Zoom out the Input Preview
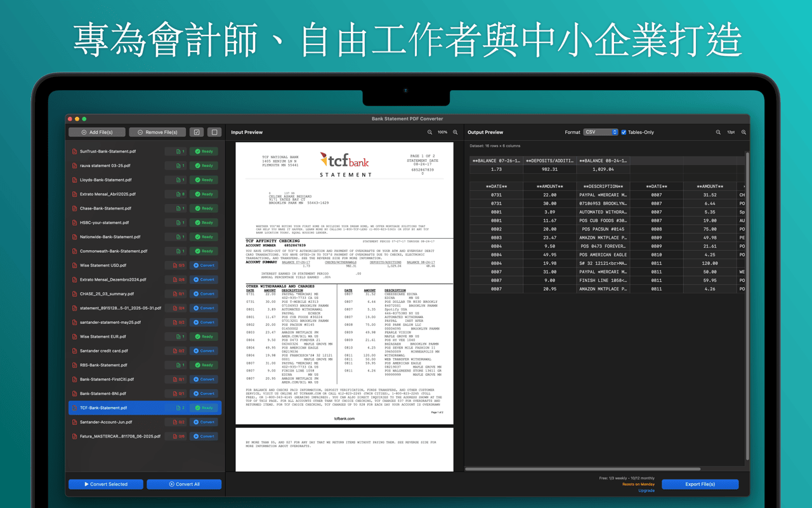 coord(429,132)
